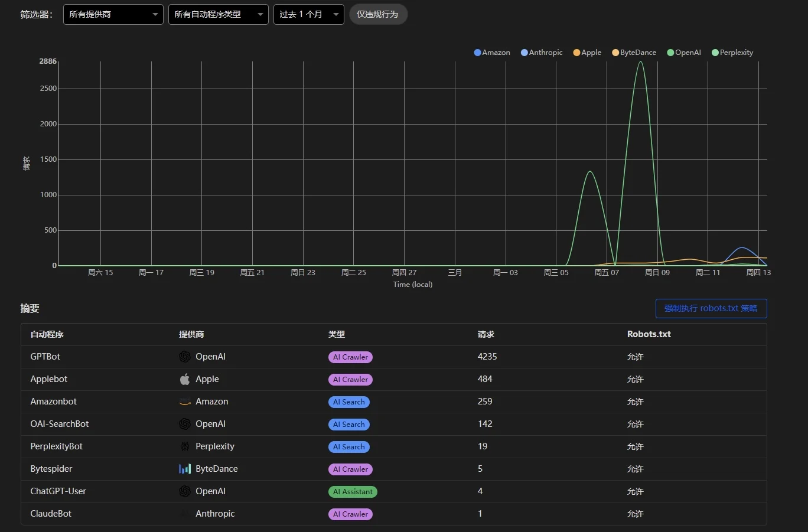Toggle OpenAI series in chart legend
Image resolution: width=808 pixels, height=532 pixels.
(684, 53)
